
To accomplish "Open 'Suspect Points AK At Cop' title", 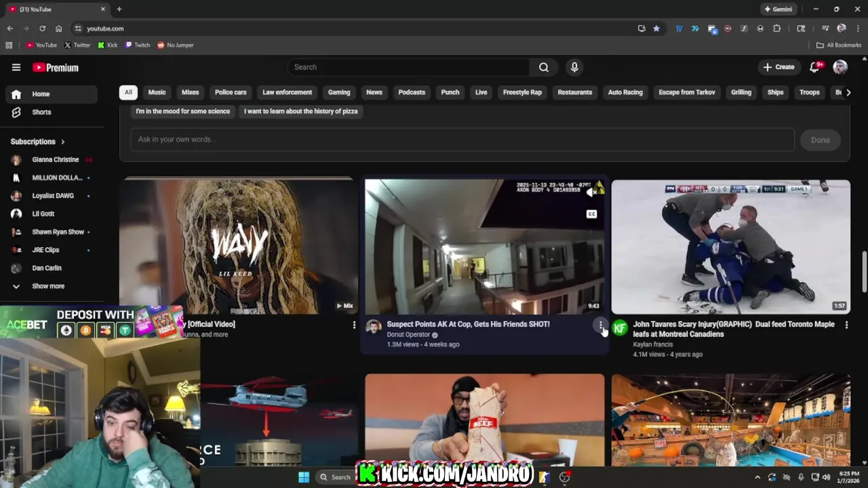I will pyautogui.click(x=468, y=324).
